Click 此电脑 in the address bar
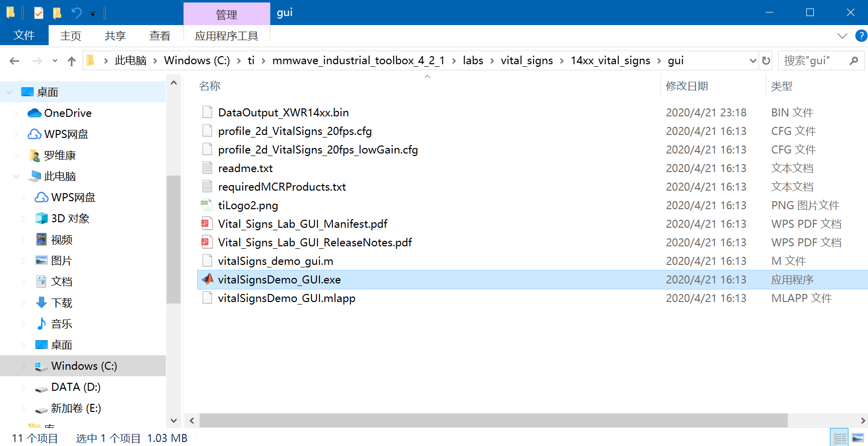 coord(131,61)
